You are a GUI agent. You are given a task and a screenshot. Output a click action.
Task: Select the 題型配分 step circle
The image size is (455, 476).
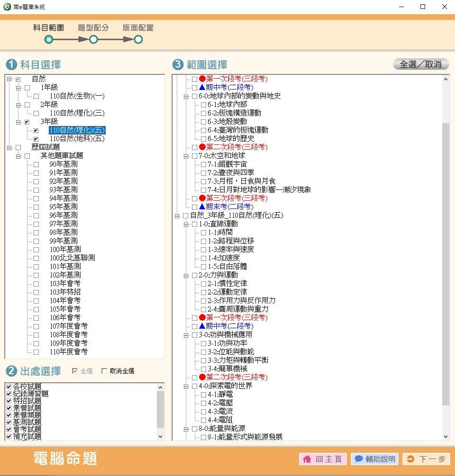[x=93, y=39]
